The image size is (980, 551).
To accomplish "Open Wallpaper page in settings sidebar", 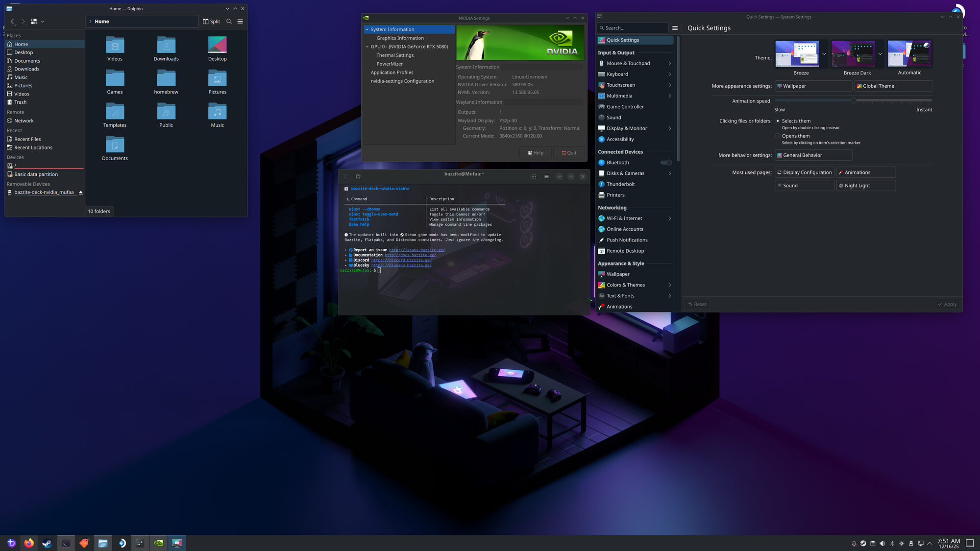I will pyautogui.click(x=618, y=274).
